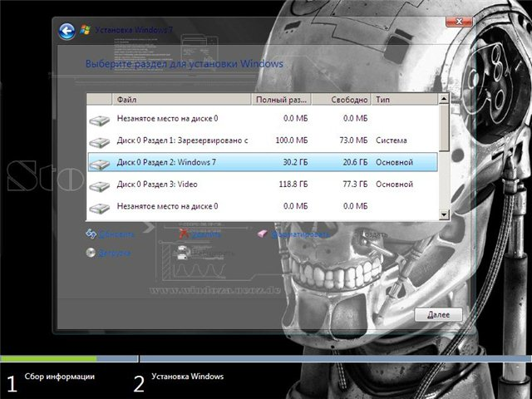Sort by the Свободно column header
The width and height of the screenshot is (532, 399).
[x=344, y=99]
